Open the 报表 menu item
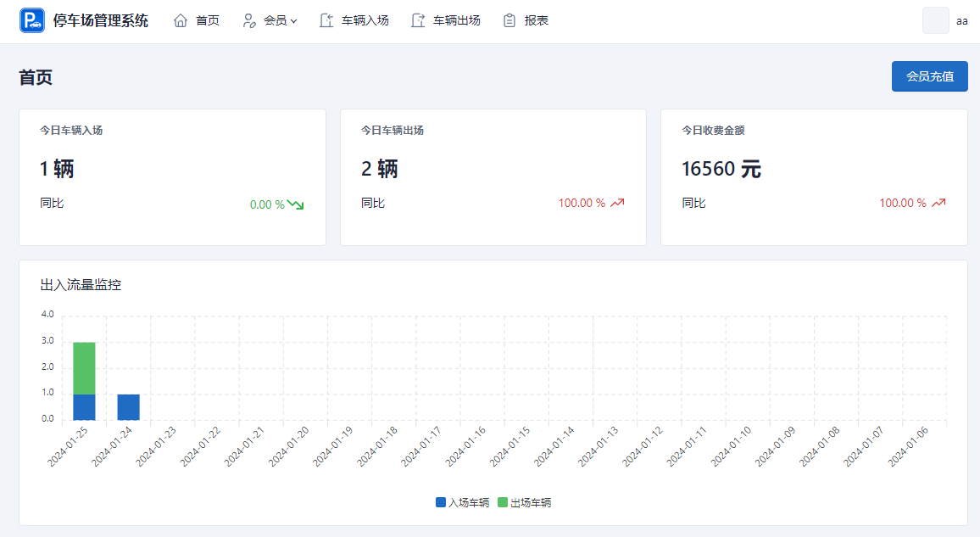 537,20
